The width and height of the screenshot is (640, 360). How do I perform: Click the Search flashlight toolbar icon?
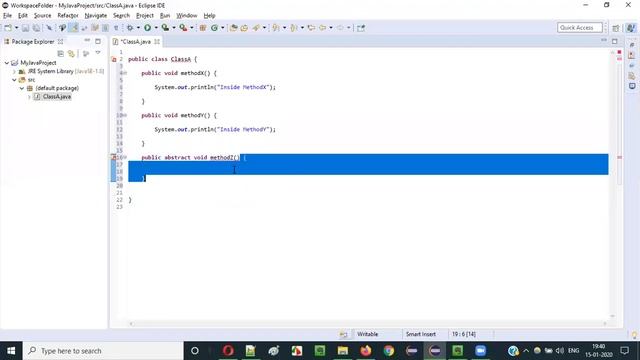click(256, 28)
